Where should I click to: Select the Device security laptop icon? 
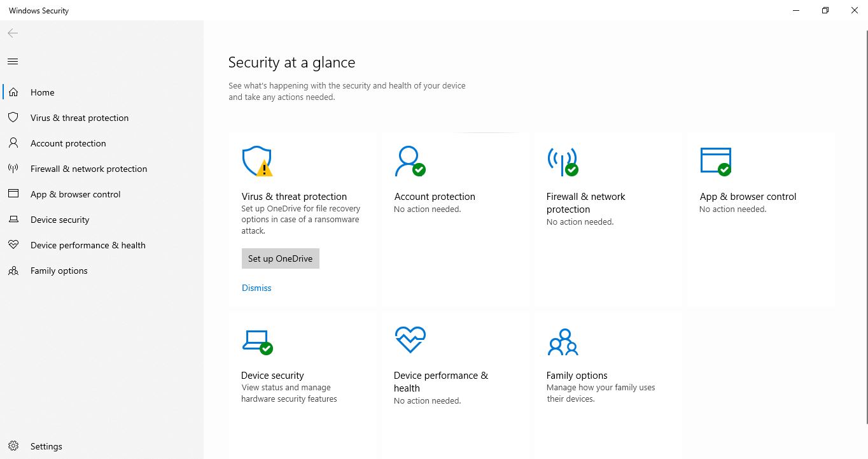(13, 219)
